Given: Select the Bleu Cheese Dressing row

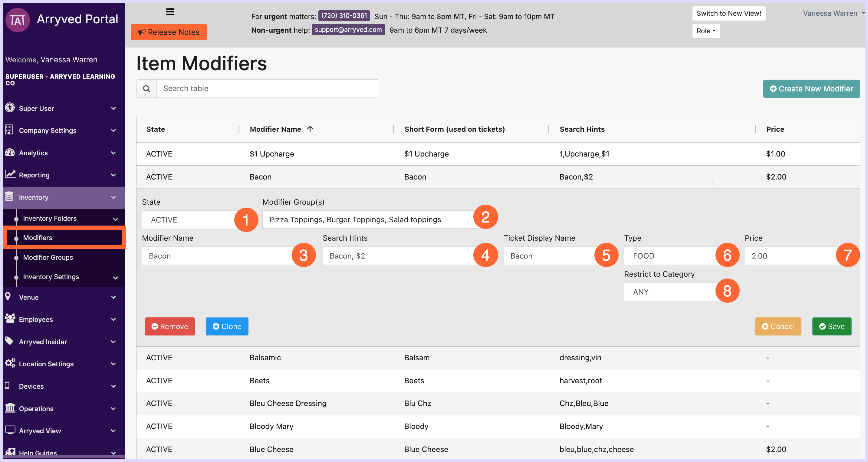Looking at the screenshot, I should (498, 403).
